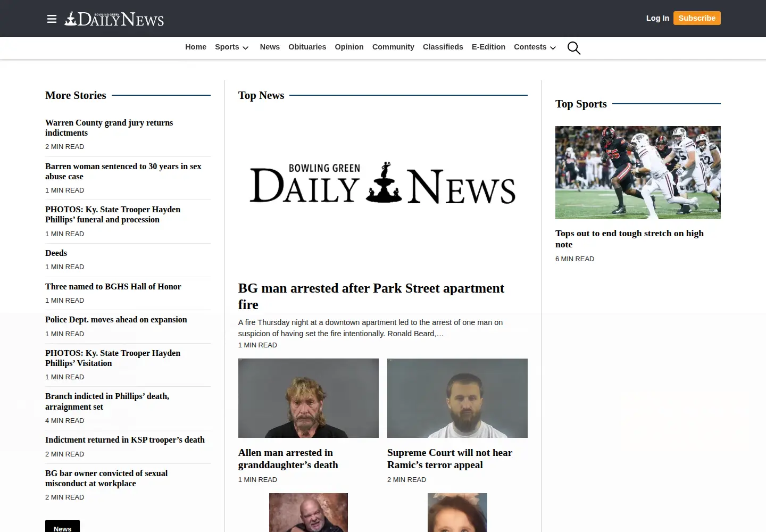Click the Ramic mugshot thumbnail
Image resolution: width=766 pixels, height=532 pixels.
pyautogui.click(x=457, y=398)
